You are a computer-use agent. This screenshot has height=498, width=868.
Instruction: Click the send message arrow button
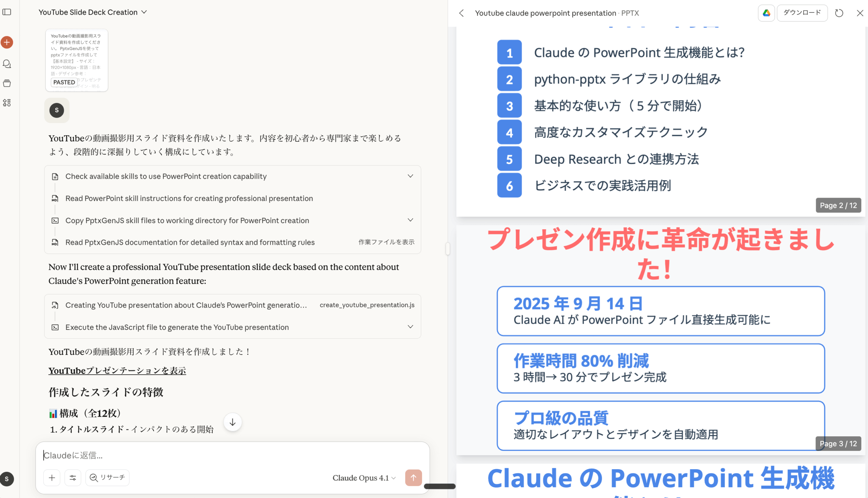(413, 477)
